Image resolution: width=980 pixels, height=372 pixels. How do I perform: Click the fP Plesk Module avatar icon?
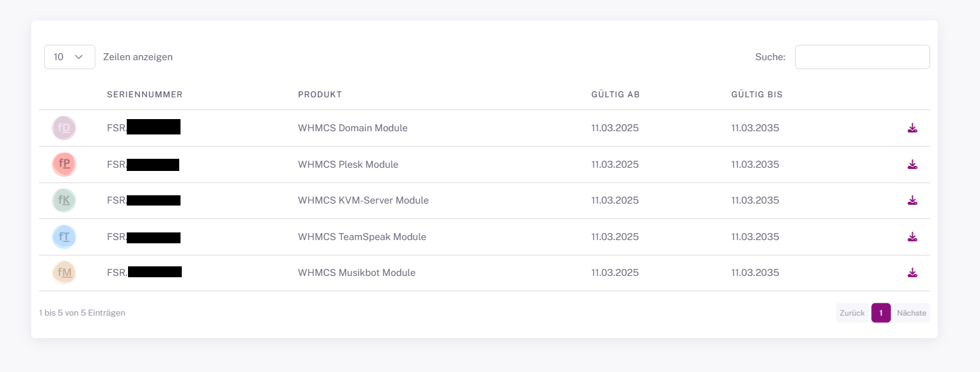pyautogui.click(x=64, y=165)
